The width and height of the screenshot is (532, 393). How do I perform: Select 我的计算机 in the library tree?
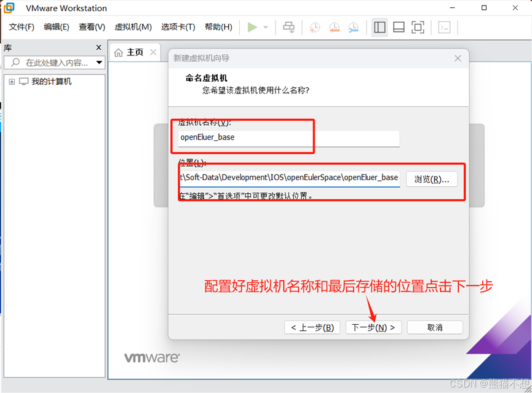click(52, 81)
